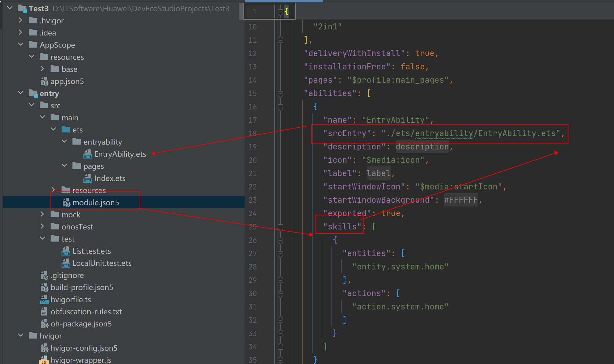Expand the resources folder under main

pos(53,190)
